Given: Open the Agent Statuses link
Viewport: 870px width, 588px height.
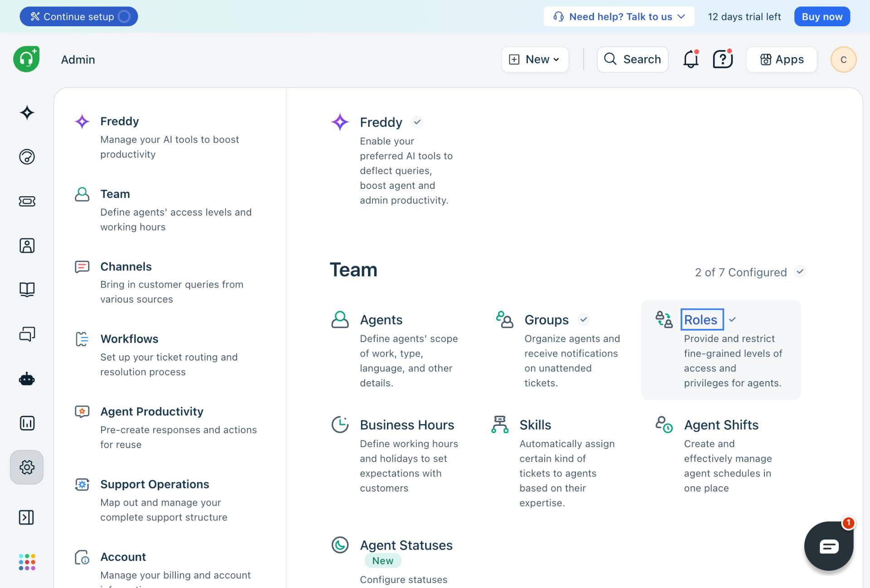Looking at the screenshot, I should coord(406,545).
